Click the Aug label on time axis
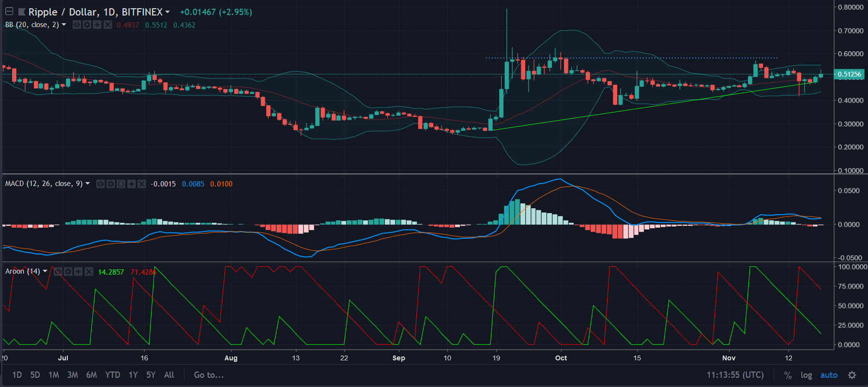868x387 pixels. click(231, 358)
